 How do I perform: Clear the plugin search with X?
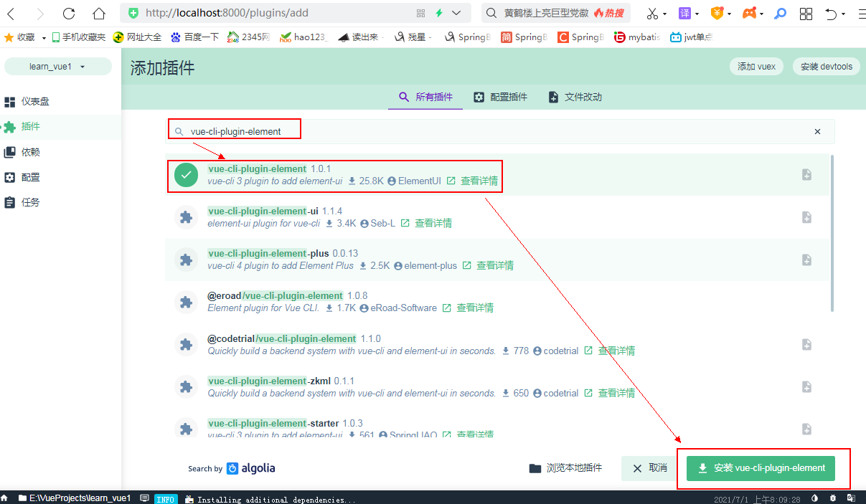click(818, 131)
